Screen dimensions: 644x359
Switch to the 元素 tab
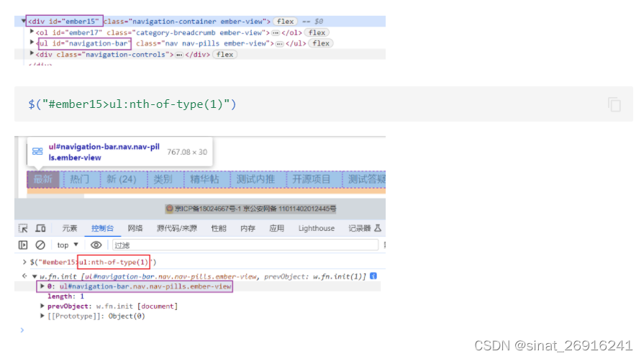tap(69, 228)
